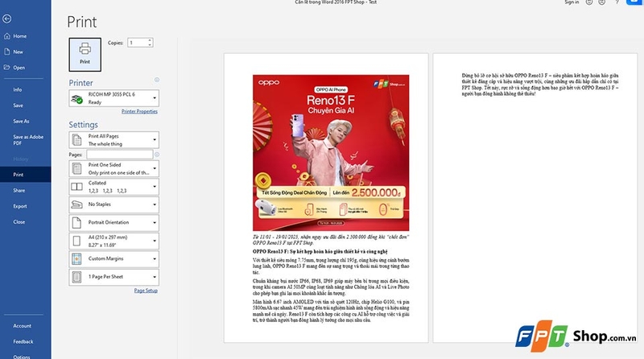Image resolution: width=644 pixels, height=359 pixels.
Task: Click the printer ready status icon
Action: pyautogui.click(x=76, y=98)
